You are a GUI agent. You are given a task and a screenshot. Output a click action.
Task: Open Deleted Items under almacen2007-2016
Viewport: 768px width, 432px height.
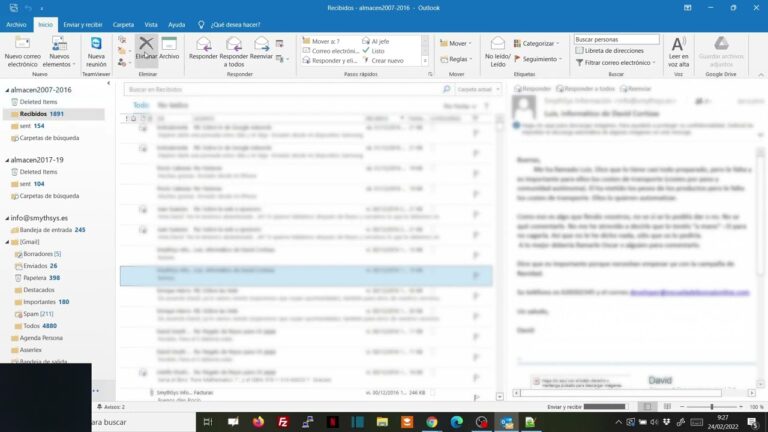(38, 102)
